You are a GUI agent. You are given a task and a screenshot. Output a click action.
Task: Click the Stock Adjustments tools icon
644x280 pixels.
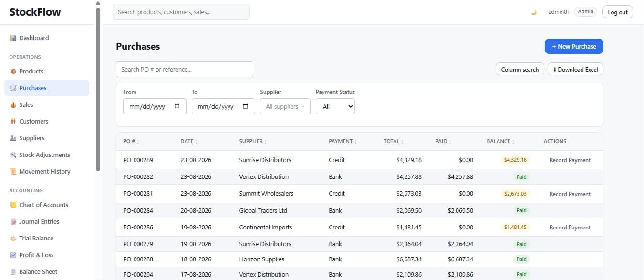coord(13,155)
